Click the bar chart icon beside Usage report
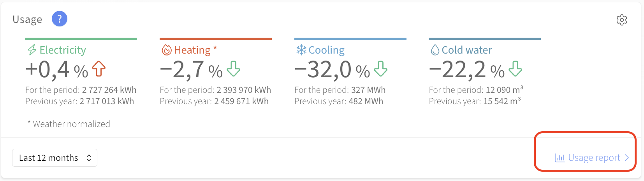The height and width of the screenshot is (181, 644). click(560, 158)
